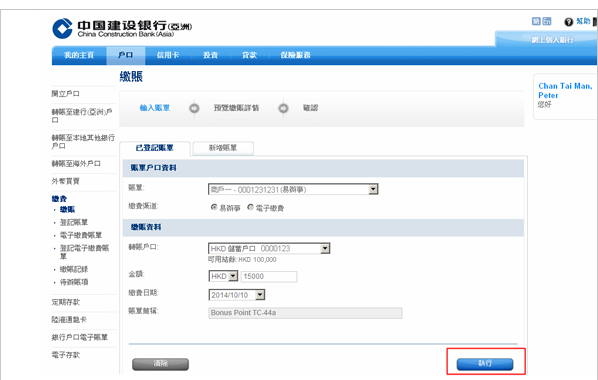The width and height of the screenshot is (598, 380).
Task: Click 外幣買賣 in the sidebar
Action: (x=66, y=181)
